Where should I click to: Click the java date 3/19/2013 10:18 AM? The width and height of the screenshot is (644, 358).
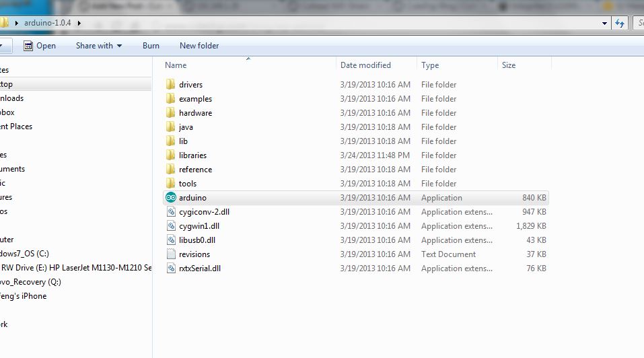point(375,127)
